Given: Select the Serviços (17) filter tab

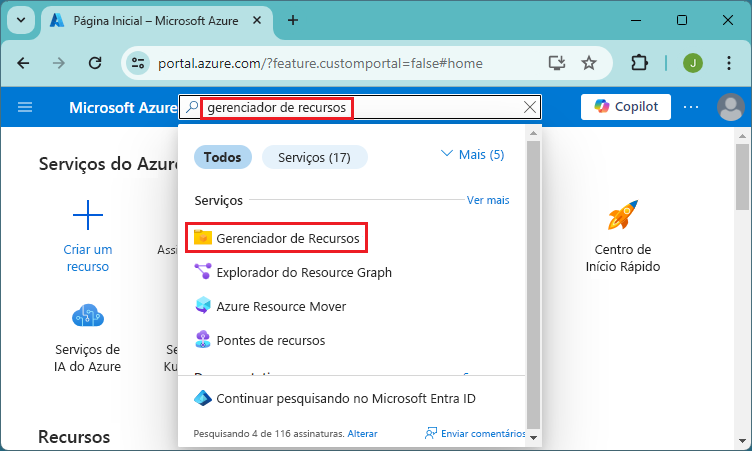Looking at the screenshot, I should click(x=314, y=157).
